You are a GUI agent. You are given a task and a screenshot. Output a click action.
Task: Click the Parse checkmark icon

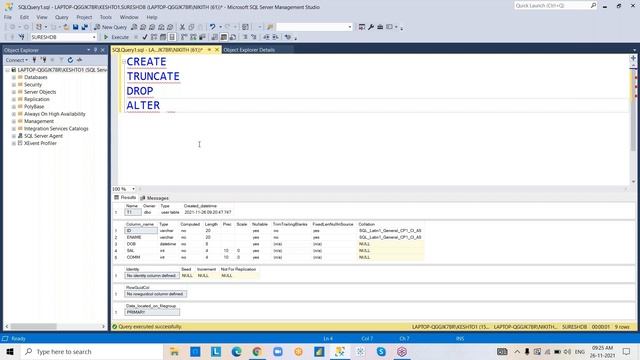pos(144,37)
